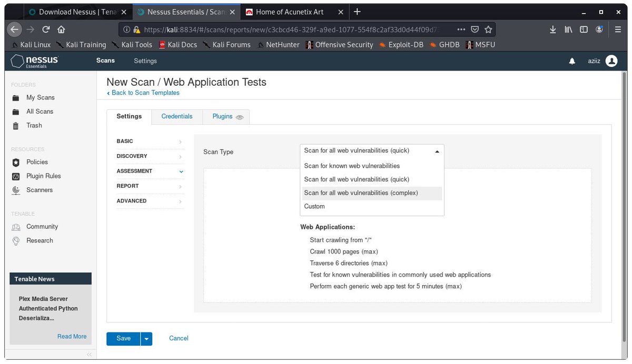The image size is (632, 364).
Task: Click the Plex Media Server news headline
Action: point(48,309)
